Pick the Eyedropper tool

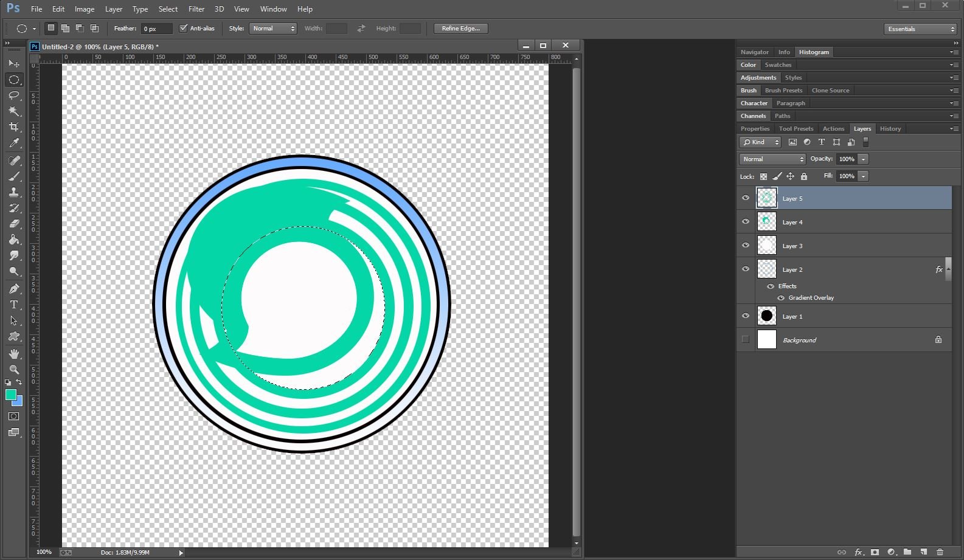pos(14,143)
